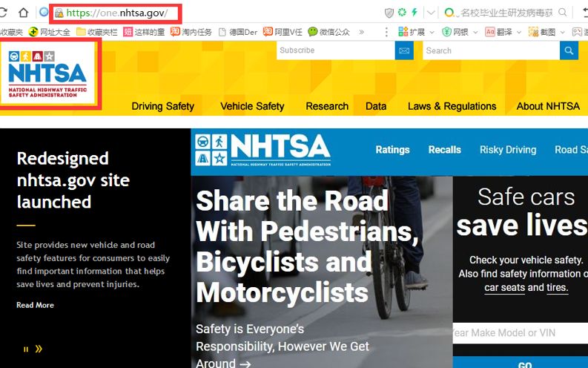Click the address bar URL one.nhtsa.gov
Viewport: 588px width, 368px height.
116,13
